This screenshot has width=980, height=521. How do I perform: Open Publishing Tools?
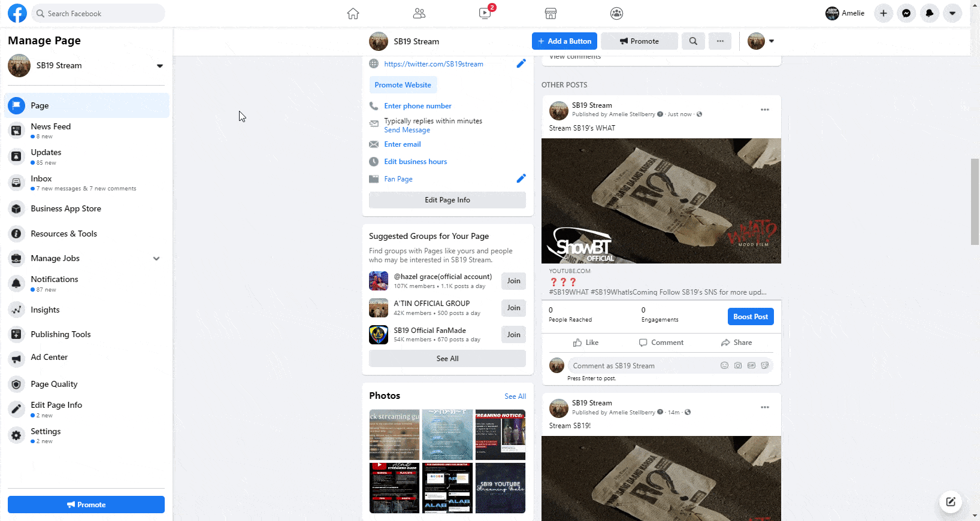[87, 334]
